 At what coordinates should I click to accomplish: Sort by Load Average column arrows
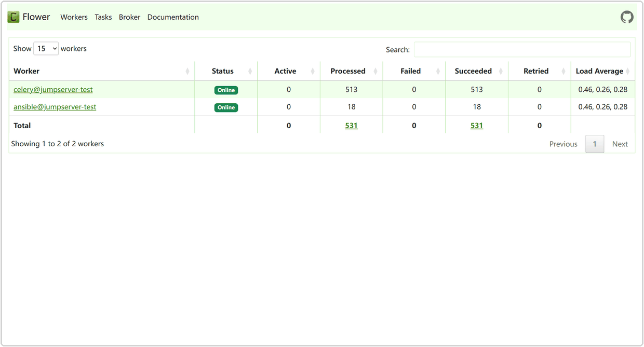[628, 71]
